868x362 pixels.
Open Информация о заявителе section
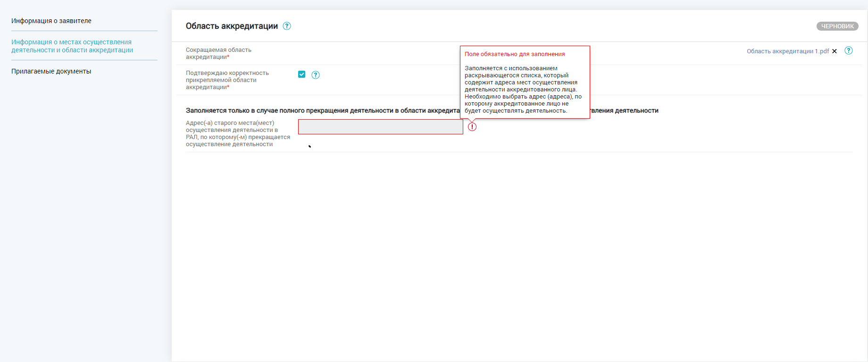point(51,21)
